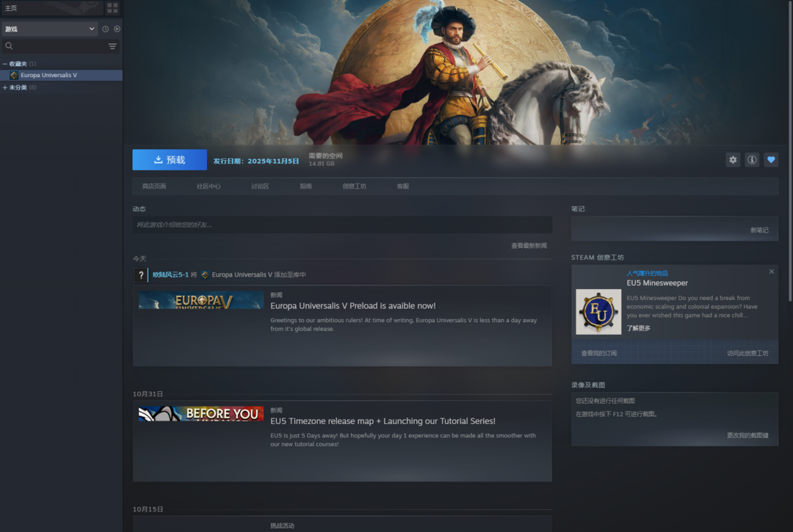Click the 查看最新新闻 link
Viewport: 793px width, 532px height.
(x=529, y=246)
